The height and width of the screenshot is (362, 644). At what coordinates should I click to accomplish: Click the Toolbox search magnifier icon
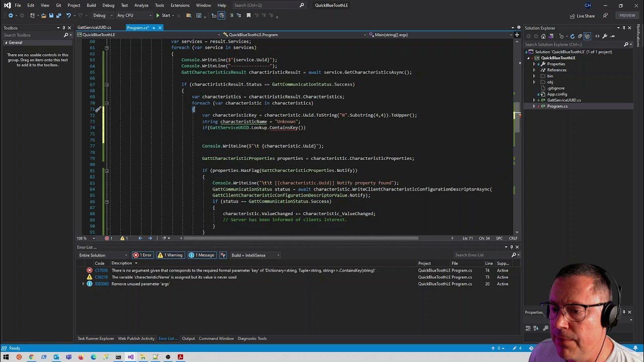pos(66,35)
